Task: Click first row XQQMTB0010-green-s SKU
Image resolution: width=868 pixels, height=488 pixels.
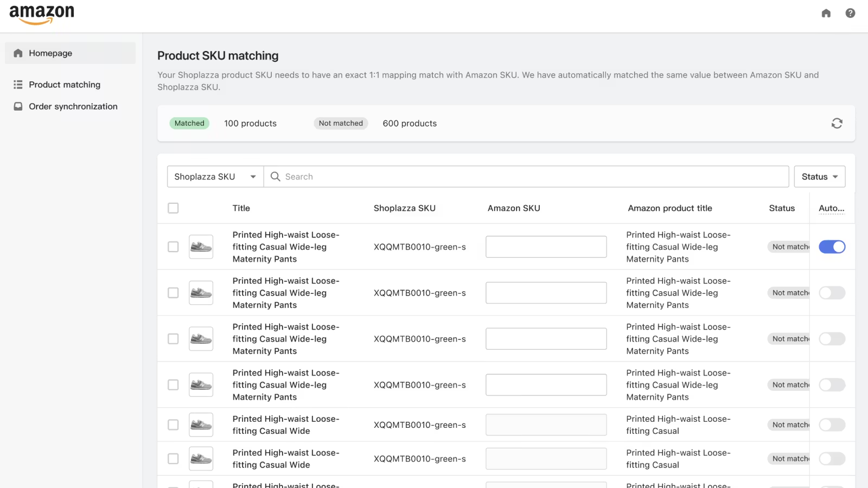Action: (420, 247)
